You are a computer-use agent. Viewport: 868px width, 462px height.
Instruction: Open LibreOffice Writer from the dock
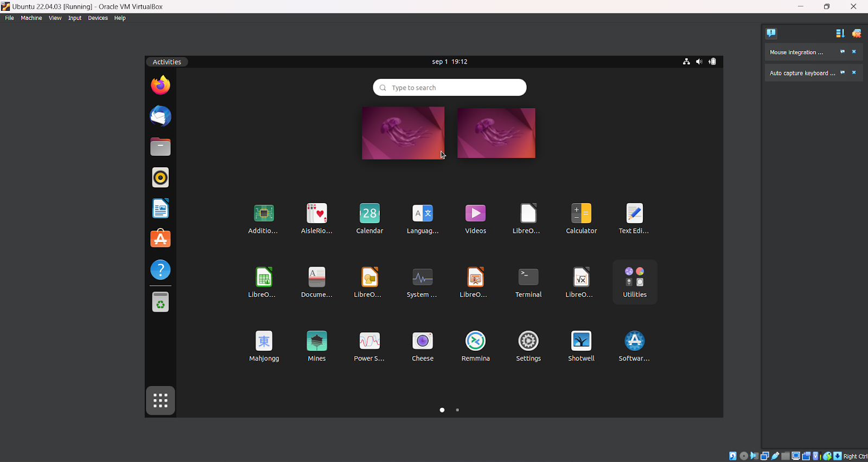[161, 208]
